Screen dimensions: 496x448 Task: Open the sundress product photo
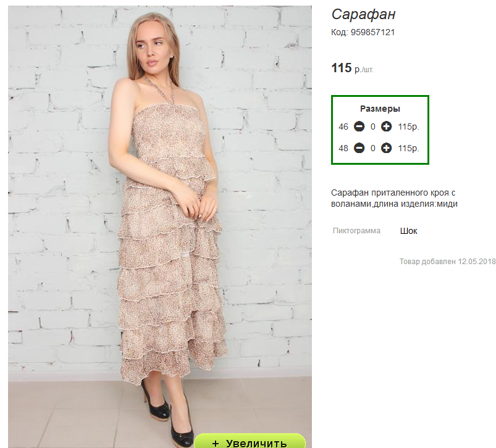[x=160, y=221]
